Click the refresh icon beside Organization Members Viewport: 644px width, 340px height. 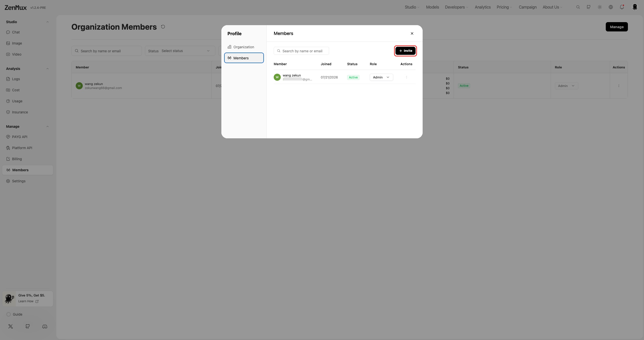coord(163,27)
